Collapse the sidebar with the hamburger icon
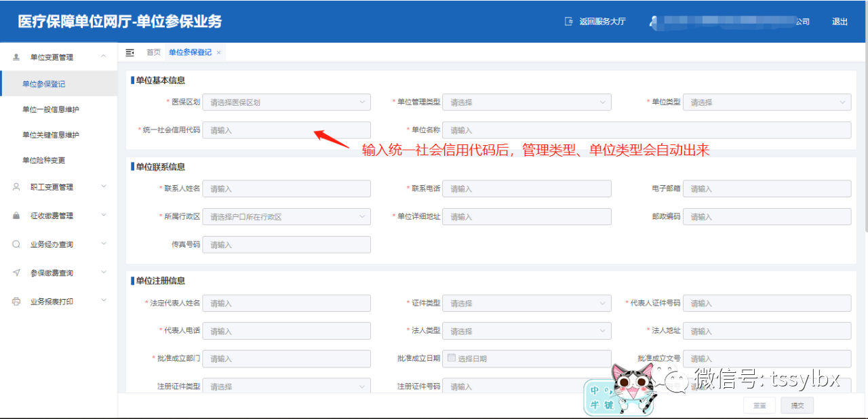The height and width of the screenshot is (419, 868). coord(130,52)
